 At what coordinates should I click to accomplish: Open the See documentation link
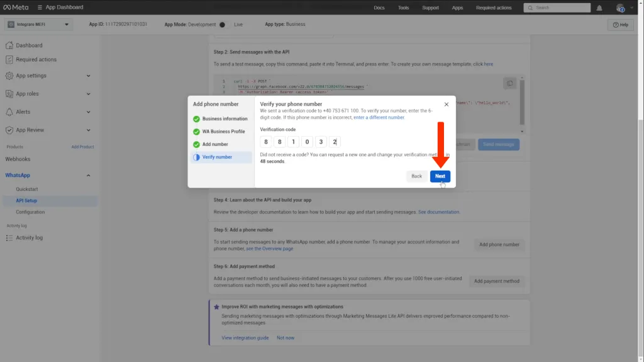[438, 212]
